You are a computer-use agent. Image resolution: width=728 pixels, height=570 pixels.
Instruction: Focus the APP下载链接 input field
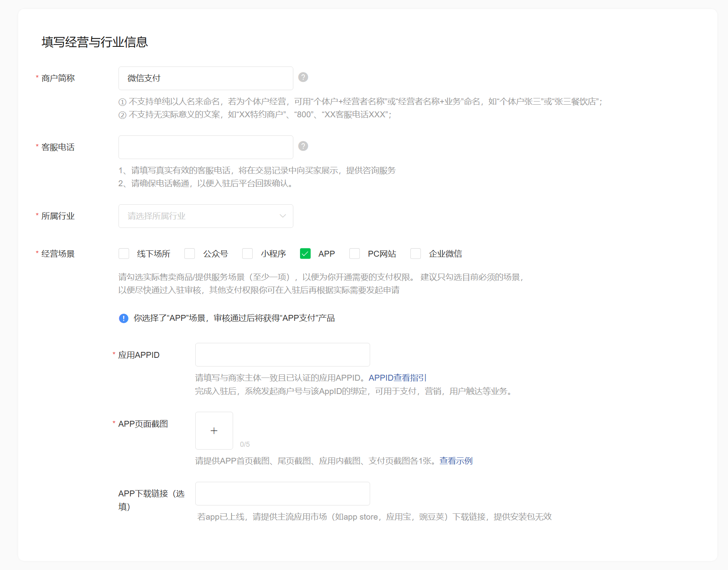tap(283, 494)
